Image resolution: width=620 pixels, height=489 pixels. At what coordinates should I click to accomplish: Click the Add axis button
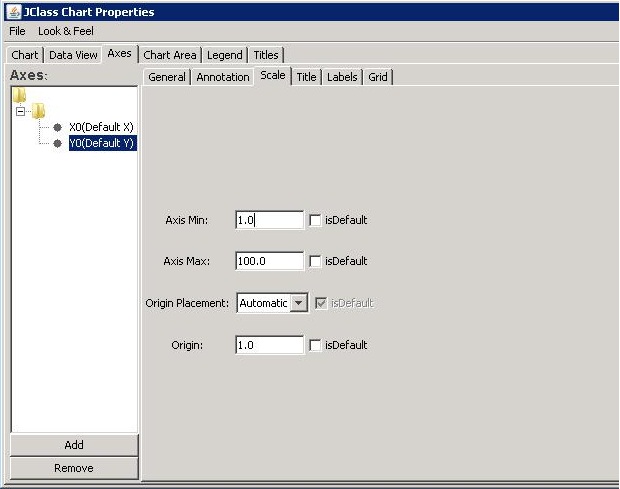(74, 445)
